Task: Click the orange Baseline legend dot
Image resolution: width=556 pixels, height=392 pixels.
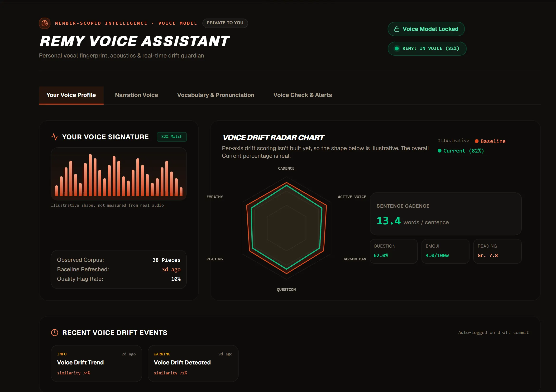Action: (476, 141)
